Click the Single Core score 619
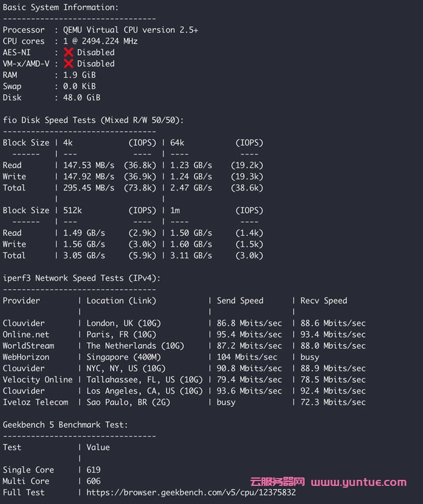Image resolution: width=423 pixels, height=504 pixels. [94, 470]
